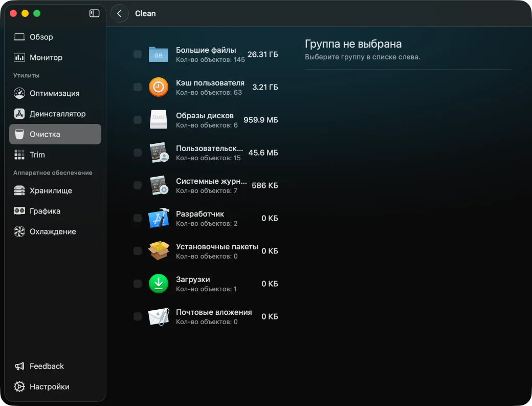Click the green Загрузки download icon

(x=159, y=284)
